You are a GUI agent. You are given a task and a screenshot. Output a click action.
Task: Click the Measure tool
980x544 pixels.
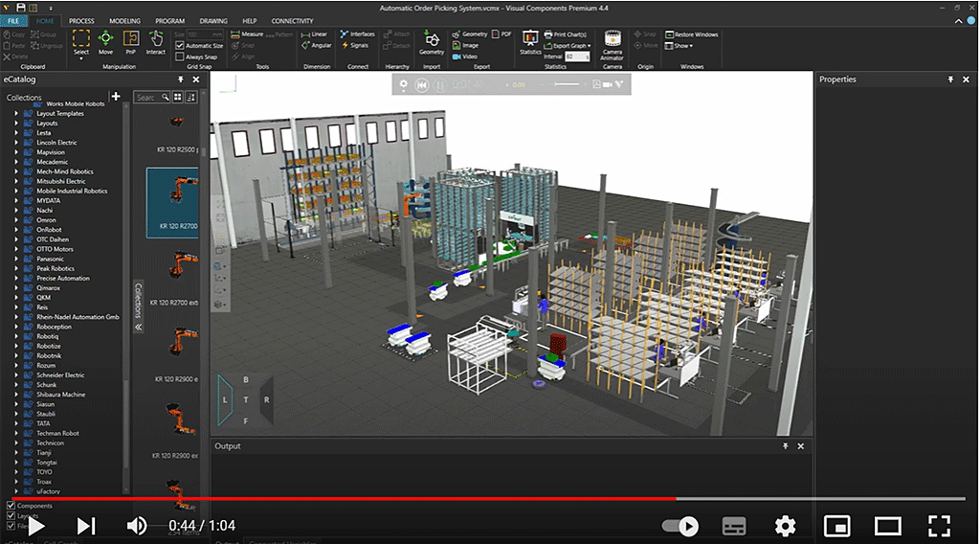tap(247, 34)
